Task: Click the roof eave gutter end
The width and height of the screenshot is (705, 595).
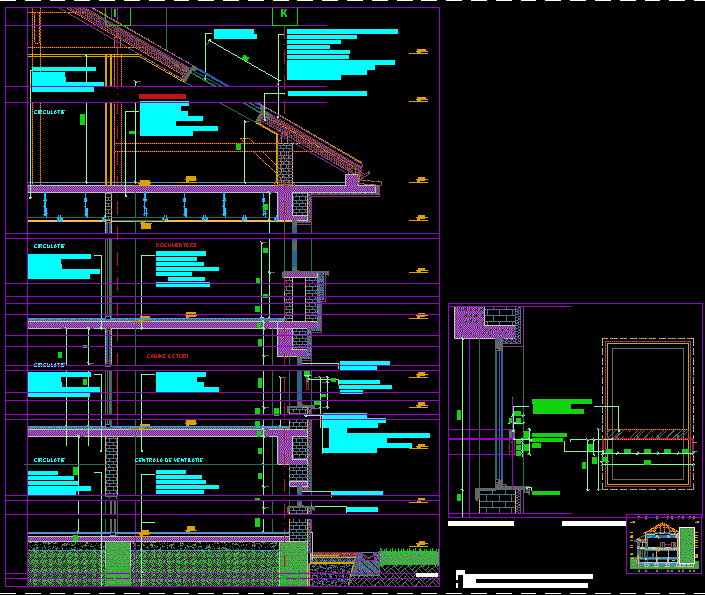Action: tap(352, 179)
